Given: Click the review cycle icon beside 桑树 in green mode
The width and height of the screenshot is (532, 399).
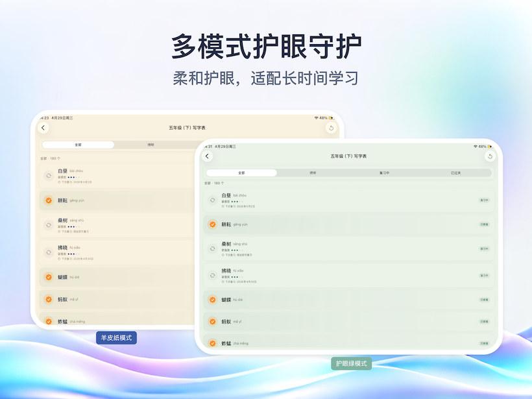Looking at the screenshot, I should (212, 248).
